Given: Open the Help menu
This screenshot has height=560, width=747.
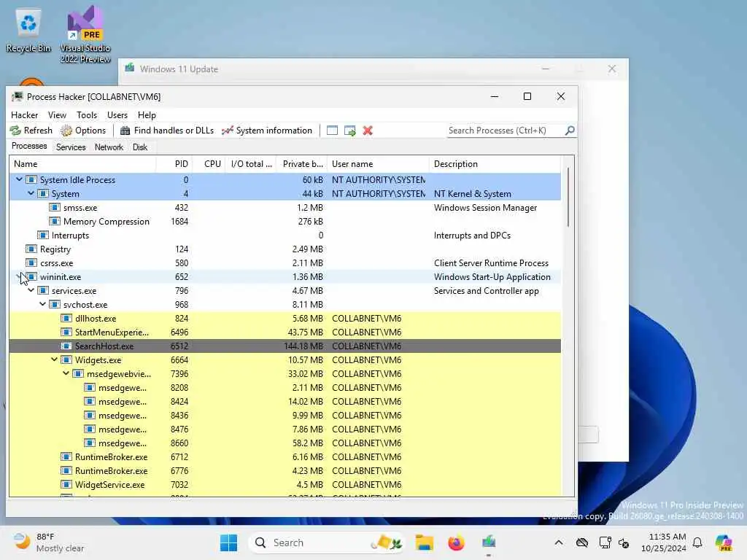Looking at the screenshot, I should 147,115.
